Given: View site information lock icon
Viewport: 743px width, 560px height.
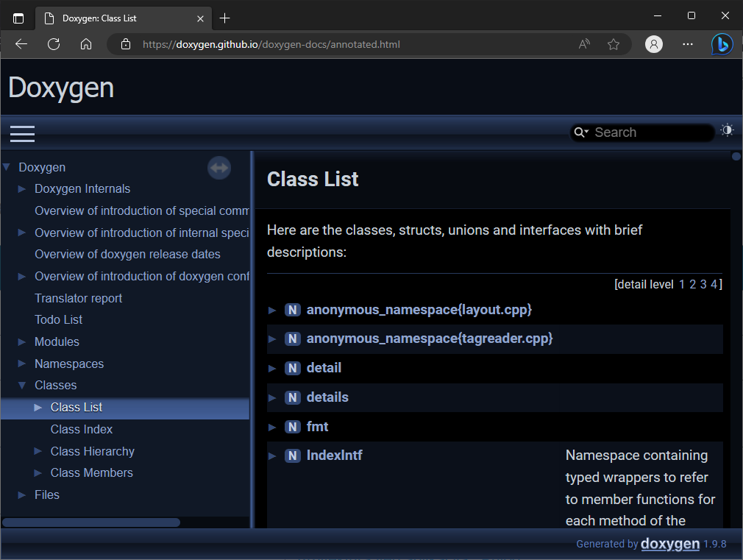Looking at the screenshot, I should (x=126, y=44).
